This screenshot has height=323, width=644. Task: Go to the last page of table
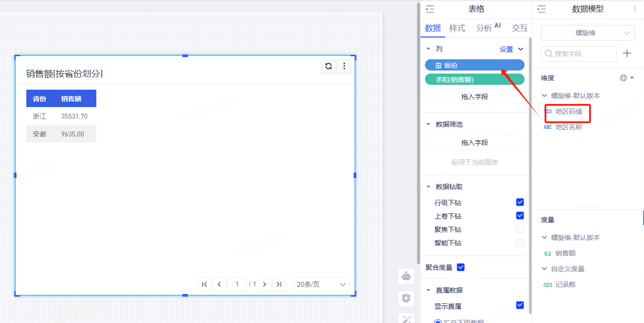click(279, 284)
